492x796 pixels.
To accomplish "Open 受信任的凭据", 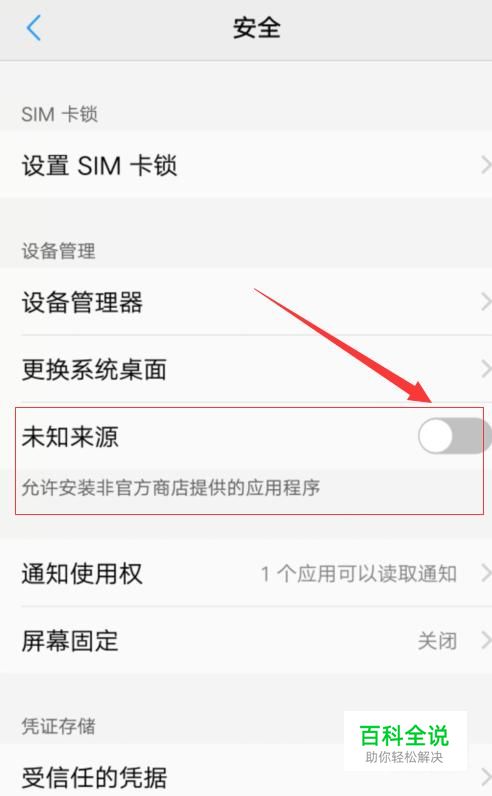I will [246, 772].
